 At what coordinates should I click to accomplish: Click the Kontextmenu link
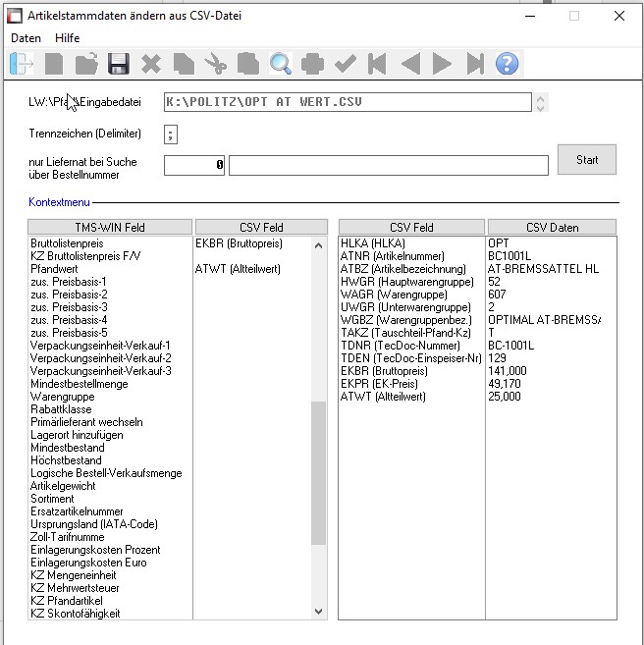(x=59, y=202)
